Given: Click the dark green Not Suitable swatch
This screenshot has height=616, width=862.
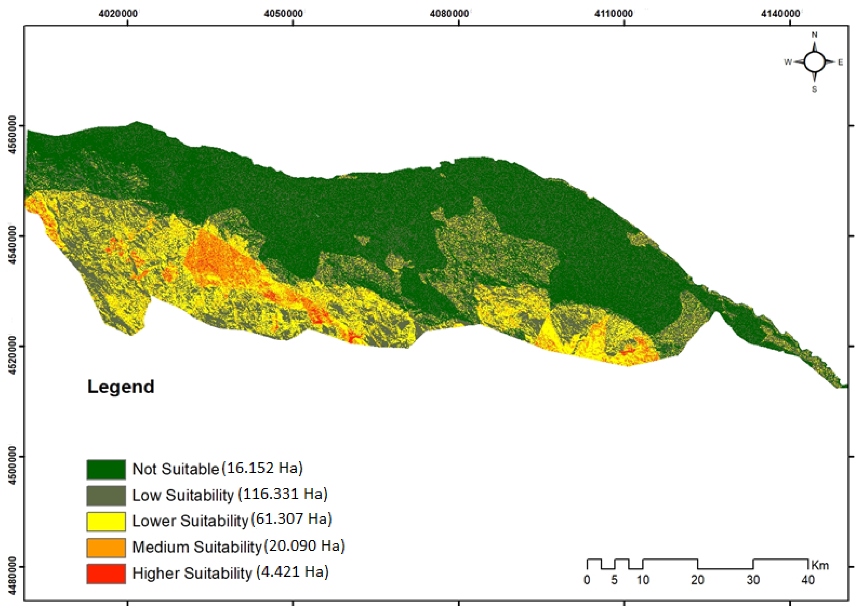Looking at the screenshot, I should (106, 469).
